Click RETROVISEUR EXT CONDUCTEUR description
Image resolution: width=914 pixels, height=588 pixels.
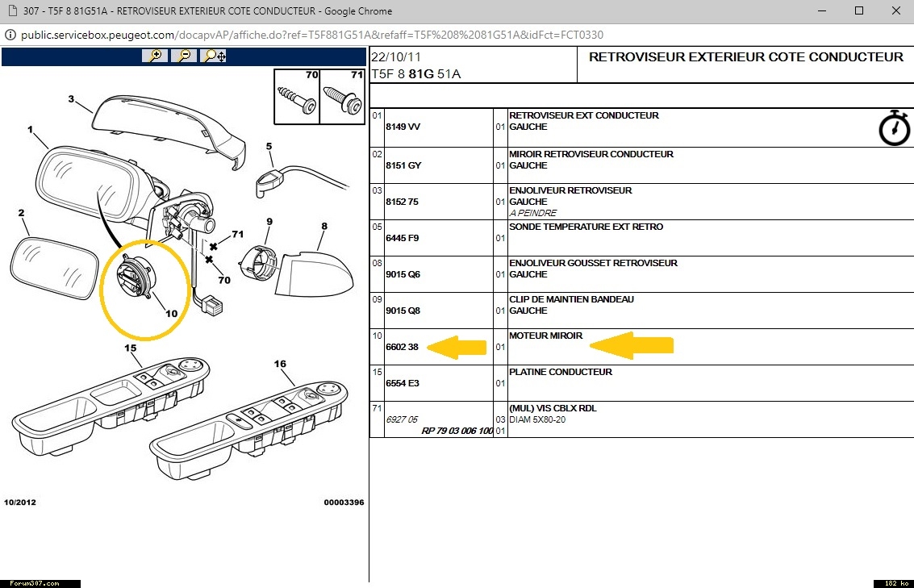584,115
